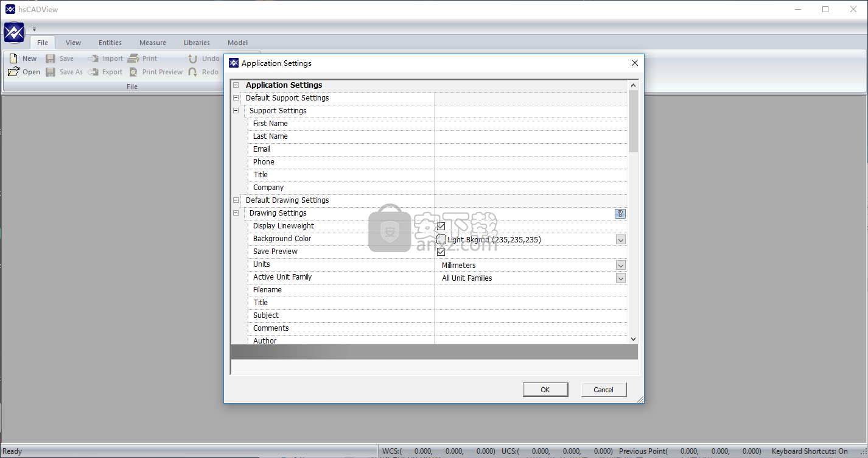Collapse the Default Drawing Settings group
Image resolution: width=868 pixels, height=458 pixels.
(236, 200)
